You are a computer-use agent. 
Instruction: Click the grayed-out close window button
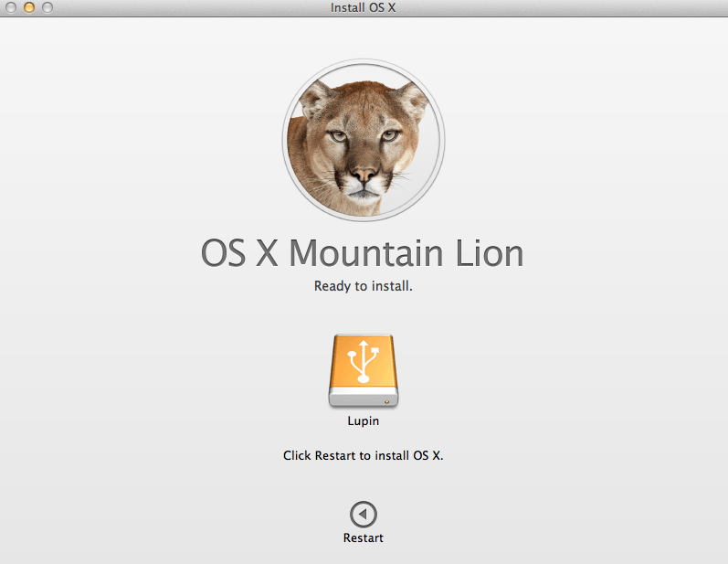(x=11, y=7)
